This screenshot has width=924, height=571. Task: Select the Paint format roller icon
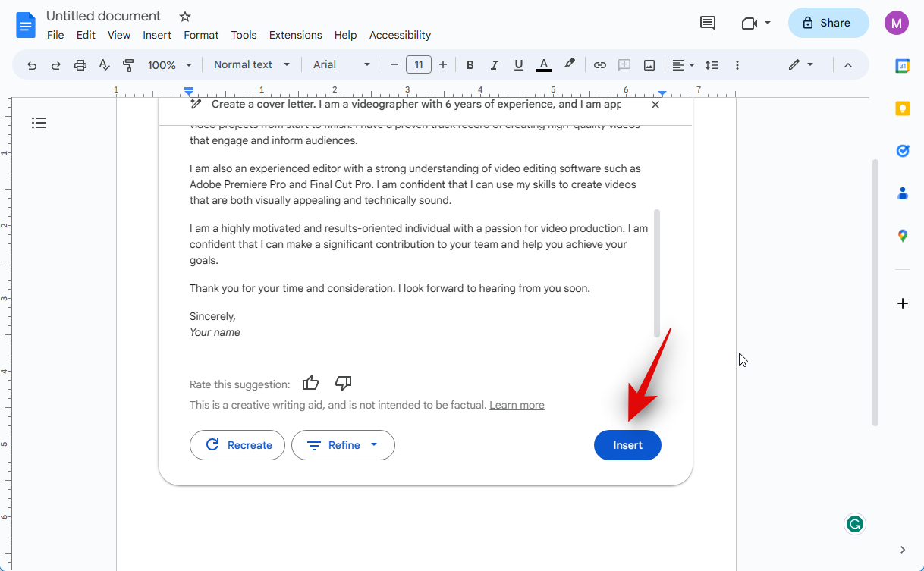(x=128, y=65)
